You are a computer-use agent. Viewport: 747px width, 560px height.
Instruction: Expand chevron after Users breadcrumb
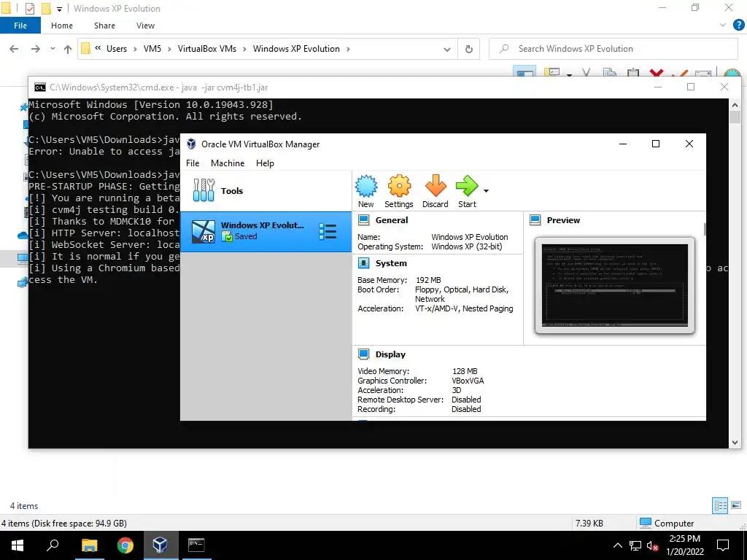(x=135, y=49)
